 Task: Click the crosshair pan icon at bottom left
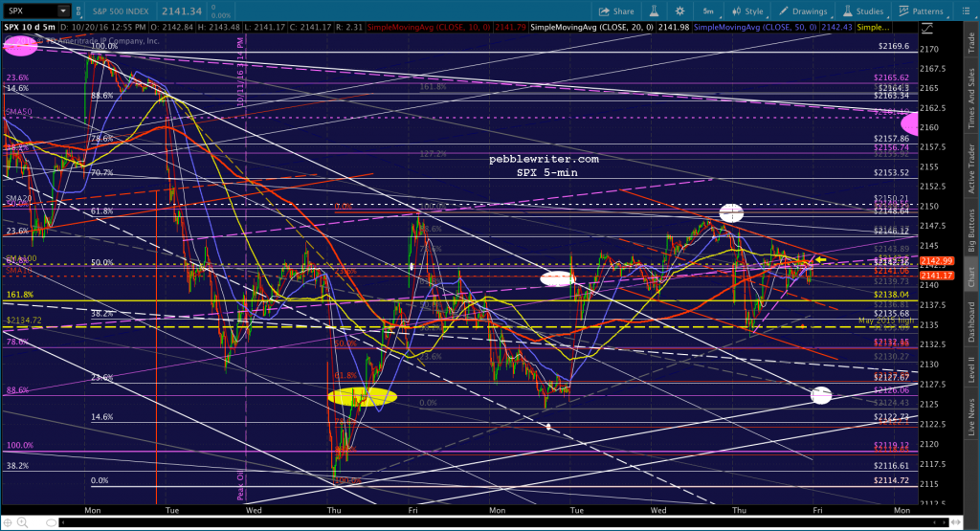[8, 522]
